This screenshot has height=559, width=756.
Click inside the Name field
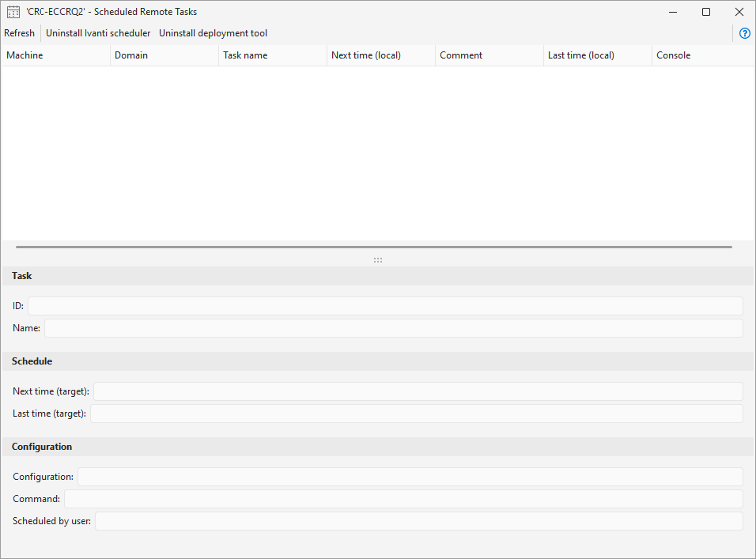tap(393, 327)
